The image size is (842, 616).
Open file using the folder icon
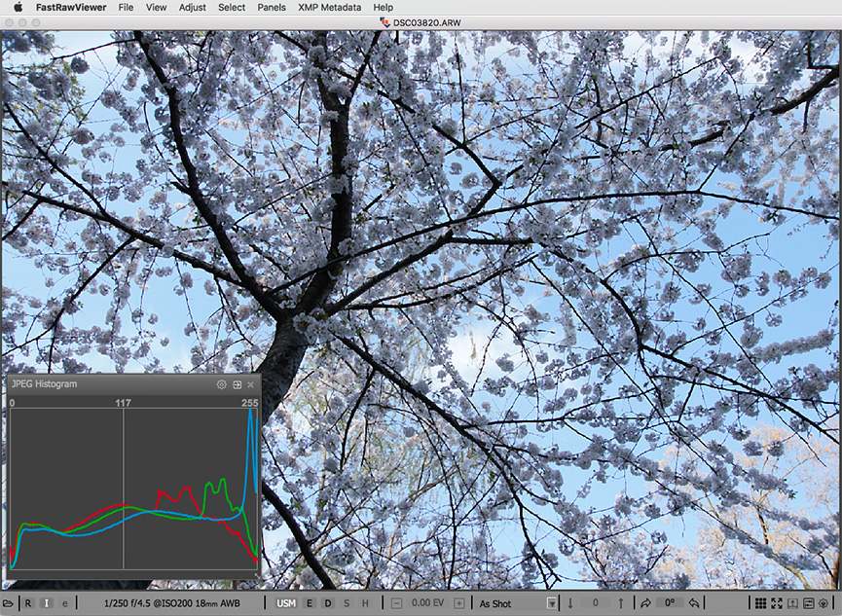click(8, 603)
